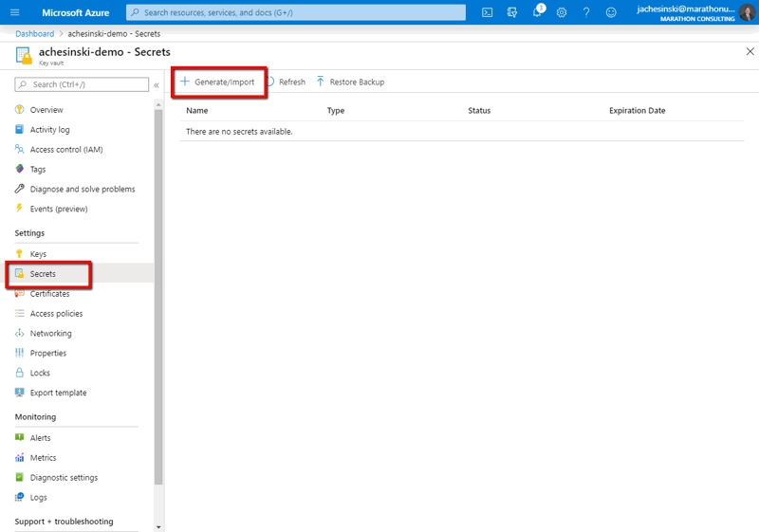Image resolution: width=759 pixels, height=532 pixels.
Task: Open the feedback smiley icon
Action: coord(611,12)
